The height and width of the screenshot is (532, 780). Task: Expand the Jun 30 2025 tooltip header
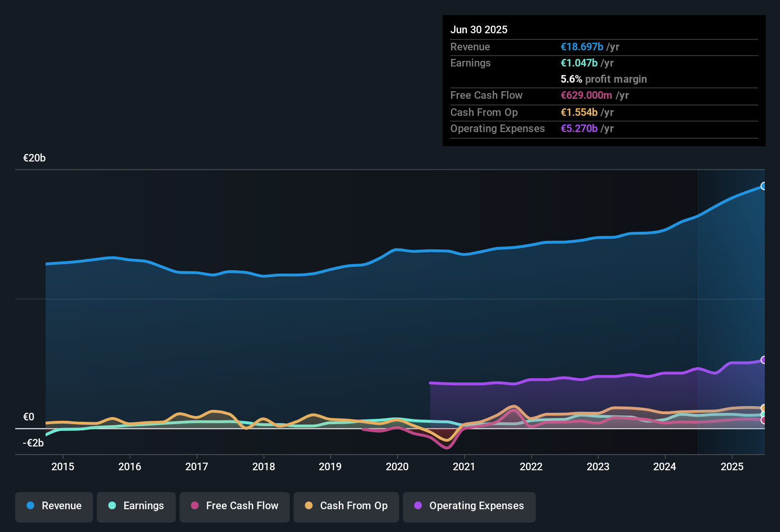(479, 29)
